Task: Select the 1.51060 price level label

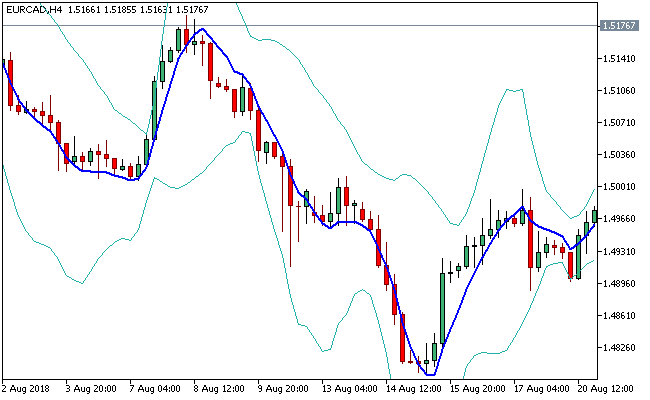Action: click(x=620, y=91)
